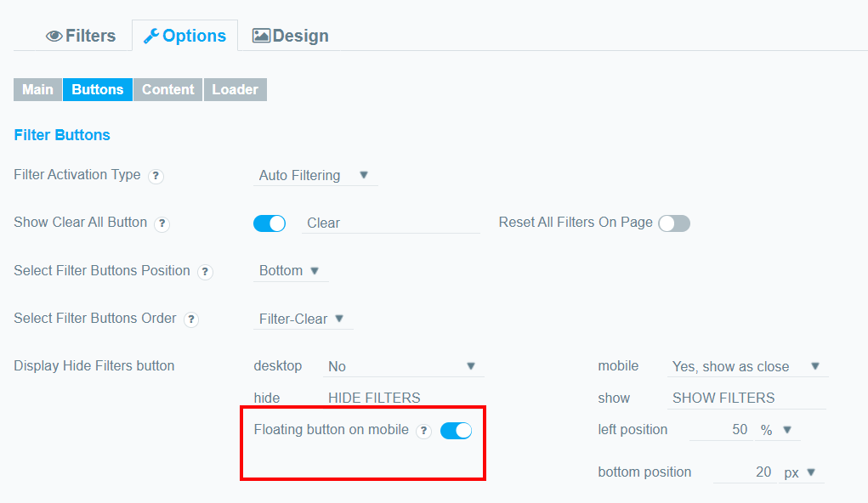Click bottom position value field showing 20

(x=745, y=472)
